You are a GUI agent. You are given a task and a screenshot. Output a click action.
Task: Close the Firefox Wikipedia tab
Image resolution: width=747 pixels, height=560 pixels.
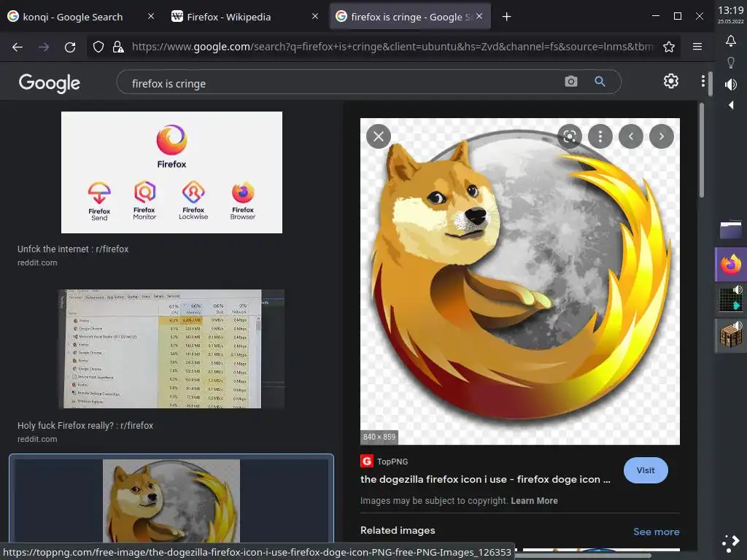click(x=315, y=17)
